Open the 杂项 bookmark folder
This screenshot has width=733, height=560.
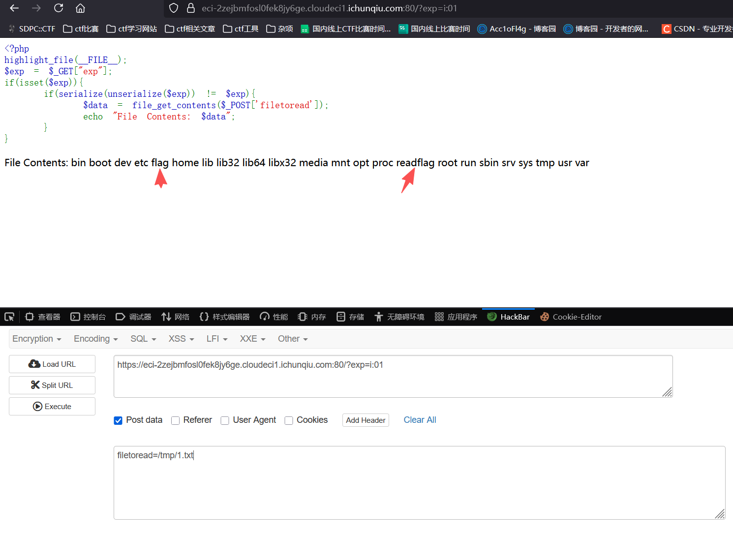coord(279,29)
